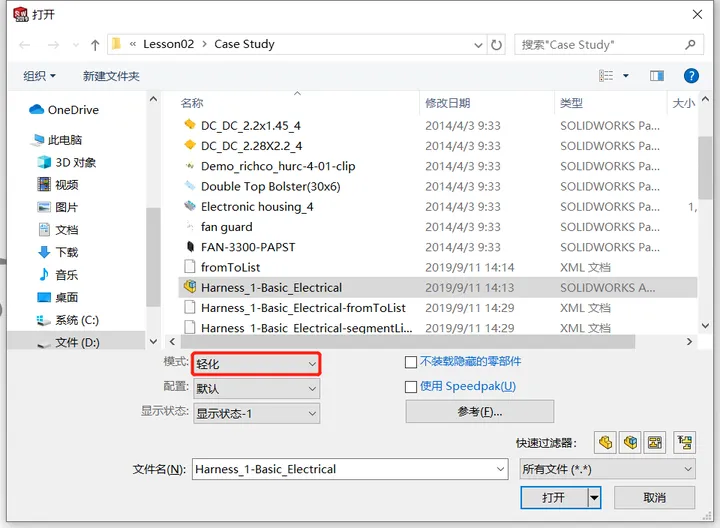Expand the address bar history dropdown

[478, 45]
